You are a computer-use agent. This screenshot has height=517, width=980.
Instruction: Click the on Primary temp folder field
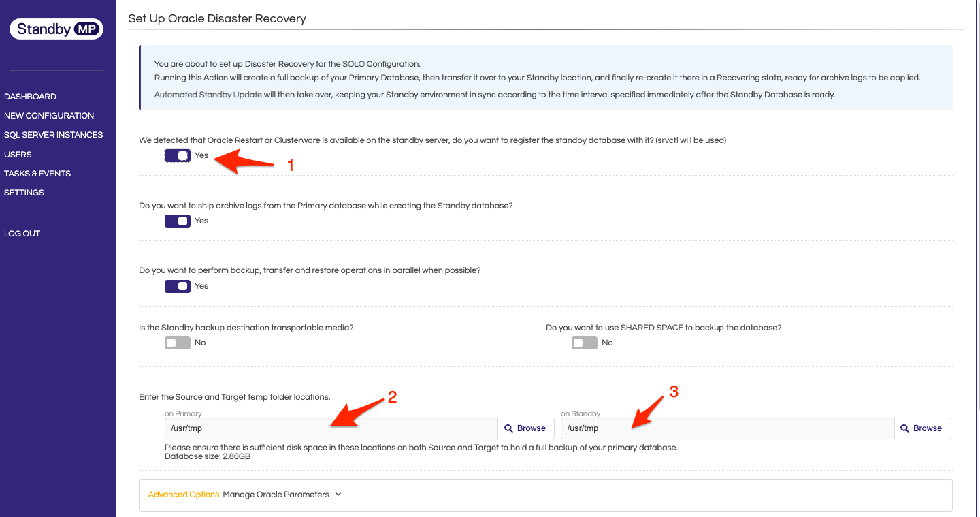coord(331,428)
